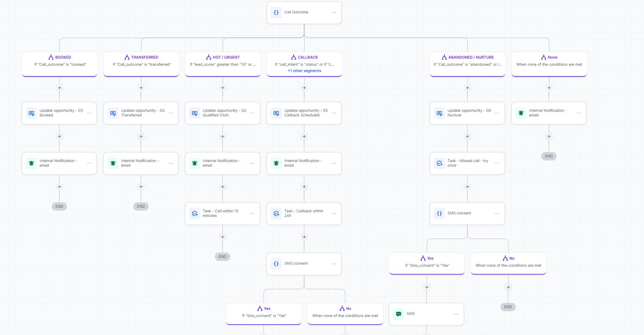The height and width of the screenshot is (335, 644).
Task: Click SMS consent icon under CALLBACK branch
Action: (276, 264)
